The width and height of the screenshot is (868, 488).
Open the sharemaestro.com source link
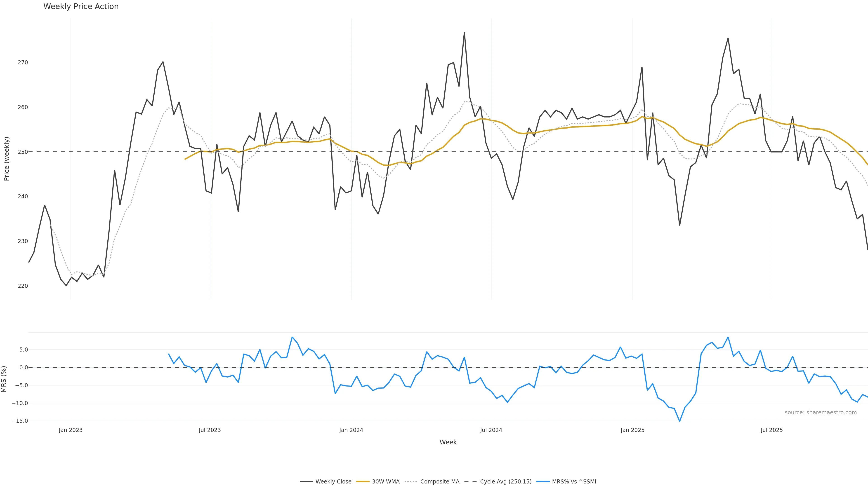(820, 413)
